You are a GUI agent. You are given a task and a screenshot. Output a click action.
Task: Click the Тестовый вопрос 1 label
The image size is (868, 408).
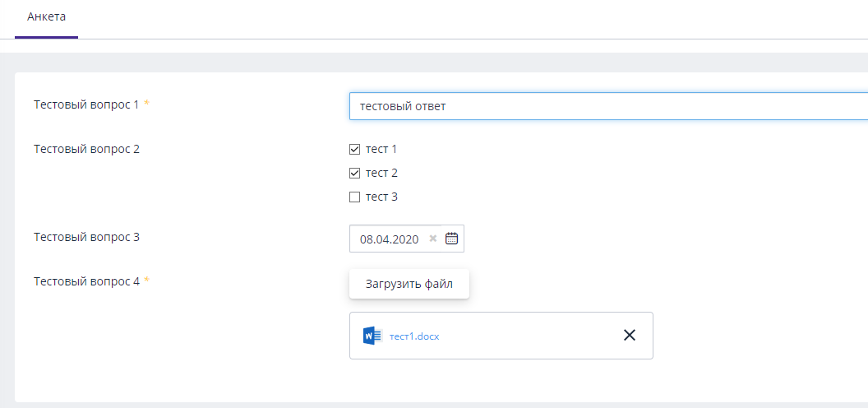coord(86,104)
